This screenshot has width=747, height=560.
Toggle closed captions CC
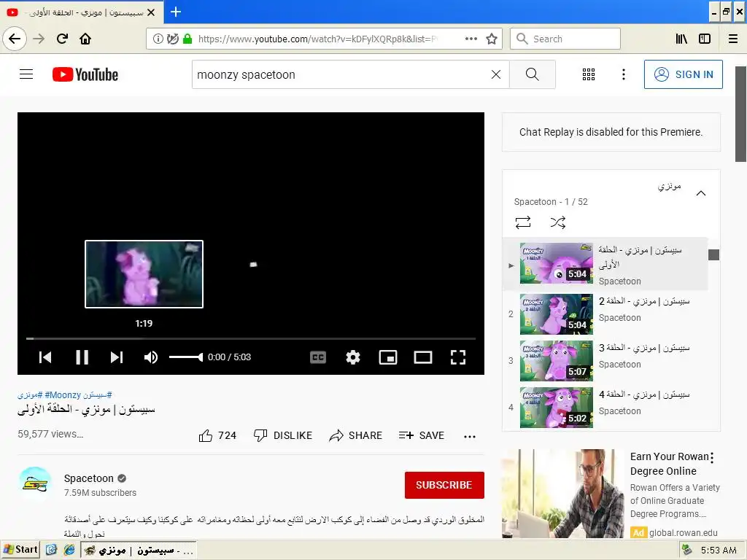tap(318, 357)
